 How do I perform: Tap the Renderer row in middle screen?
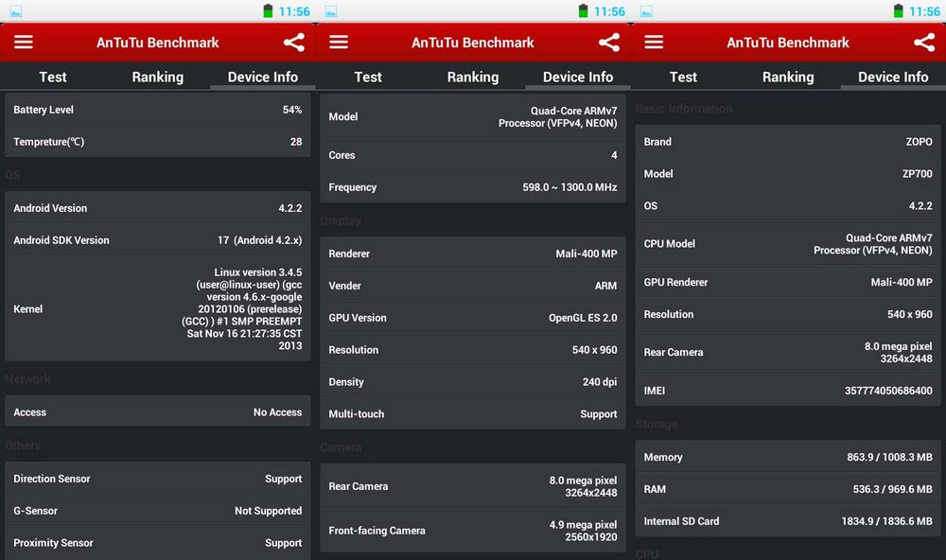coord(473,254)
